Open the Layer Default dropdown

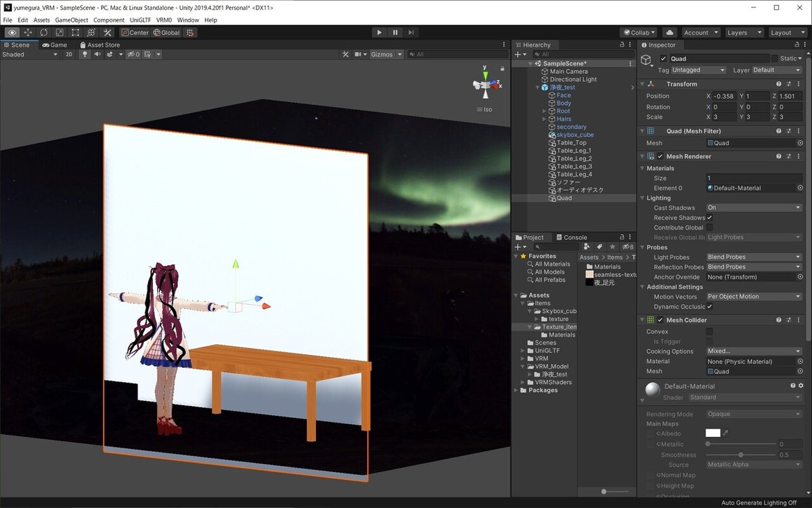coord(777,70)
